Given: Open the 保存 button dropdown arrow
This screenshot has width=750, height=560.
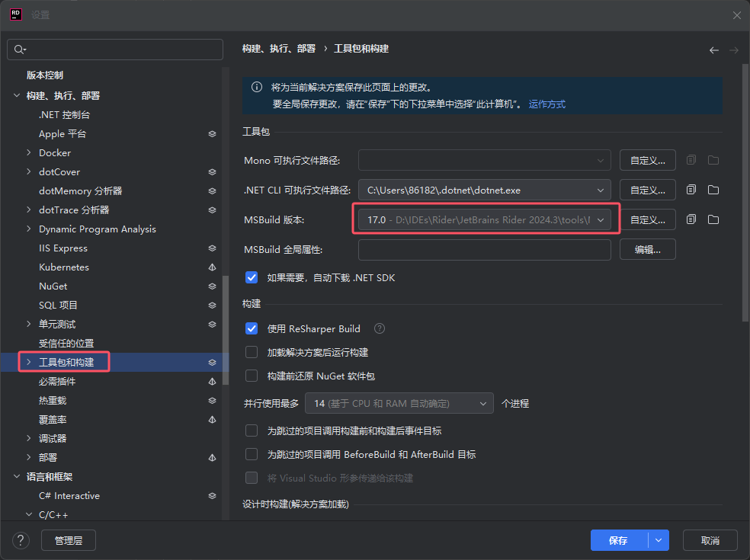Looking at the screenshot, I should pos(659,540).
